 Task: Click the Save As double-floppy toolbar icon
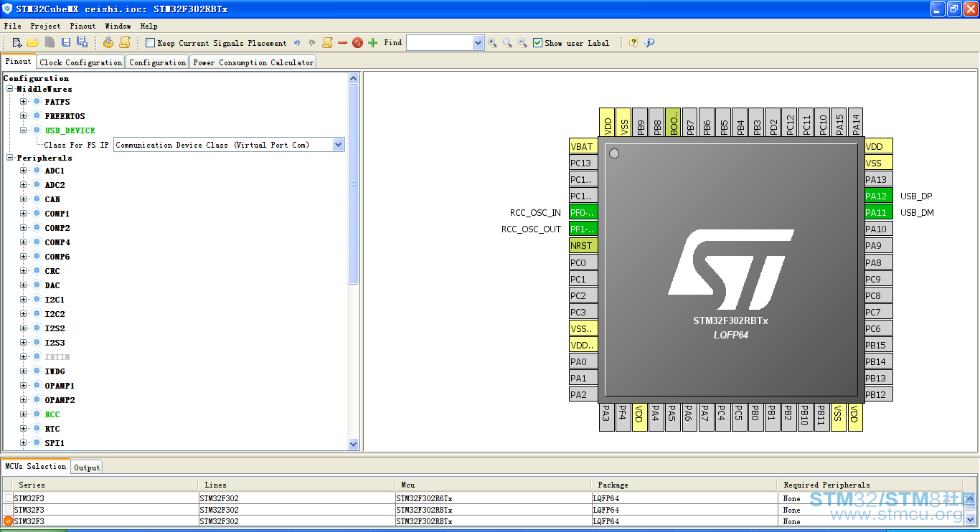(x=82, y=43)
